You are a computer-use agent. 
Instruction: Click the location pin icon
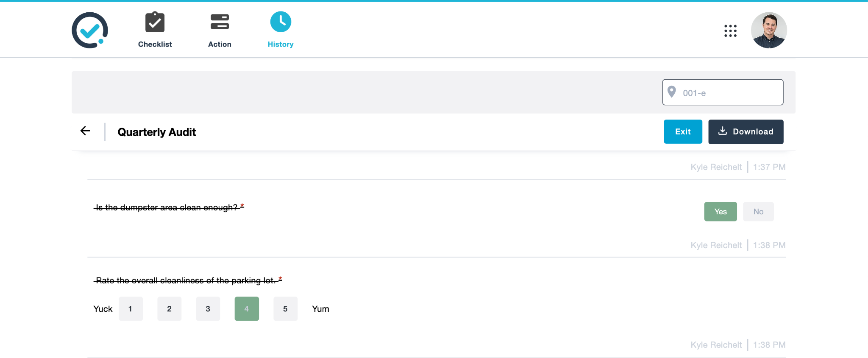coord(672,92)
